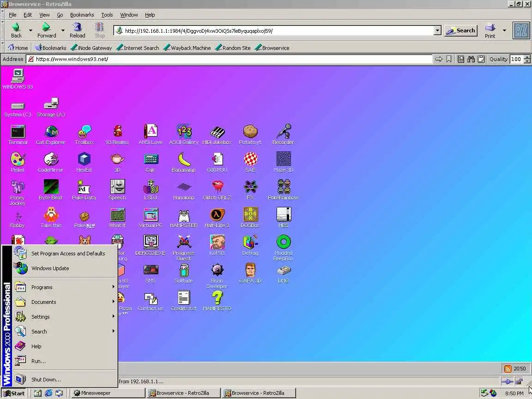The width and height of the screenshot is (532, 399).
Task: Open Potato.yt icon
Action: point(250,135)
